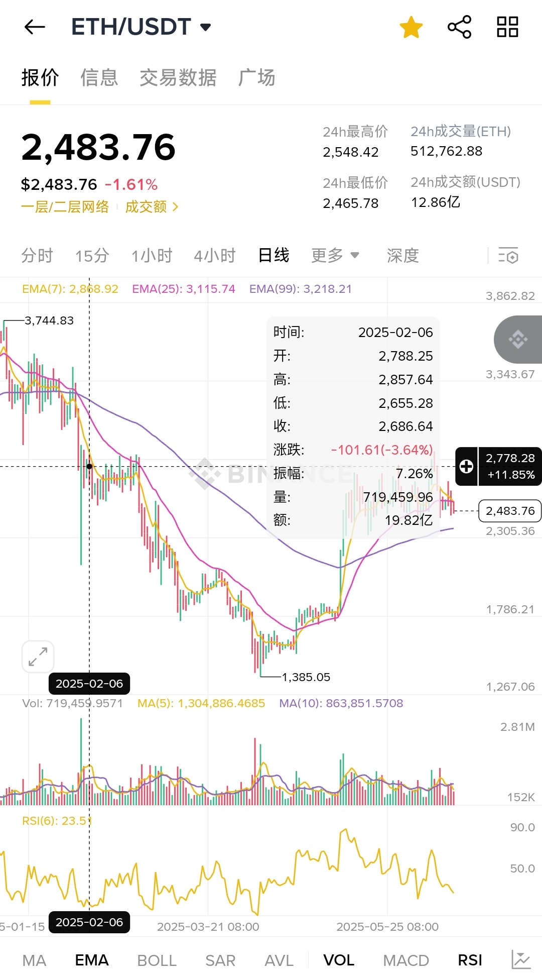Tap the plus icon beside 2,778.28
542x980 pixels.
pos(466,467)
